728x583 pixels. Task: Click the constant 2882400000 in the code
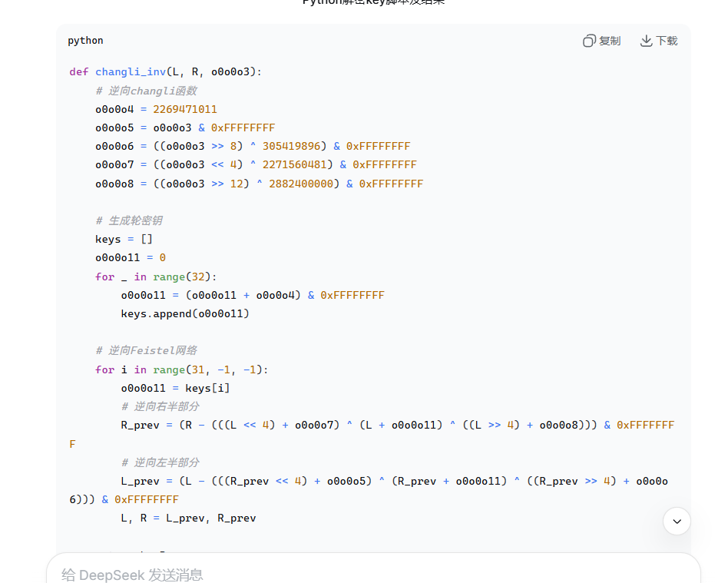tap(303, 184)
